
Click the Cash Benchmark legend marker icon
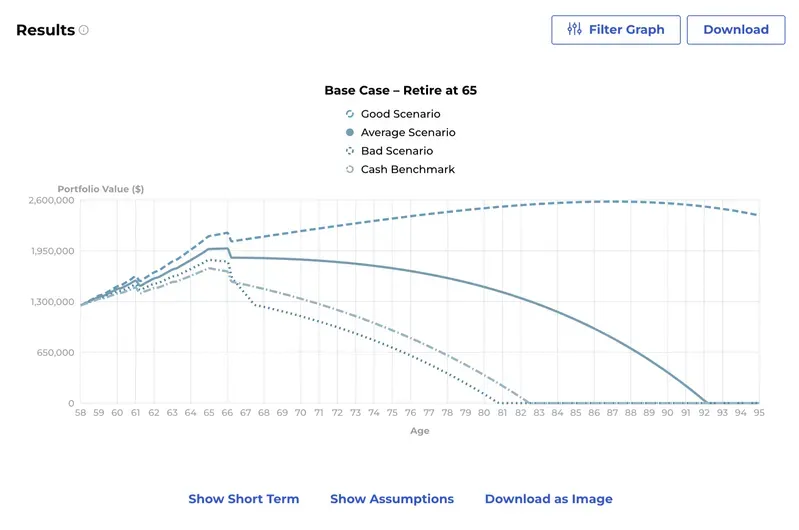350,169
